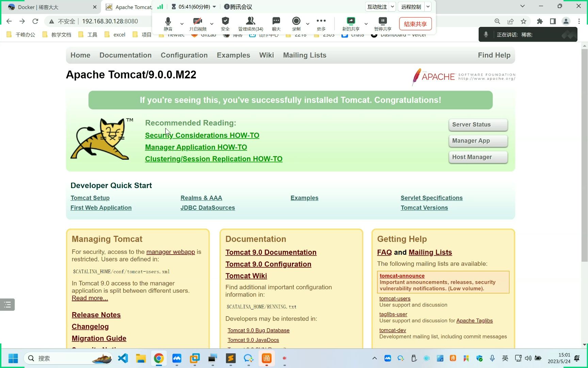Click the interactive annotation button
This screenshot has height=368, width=588.
pyautogui.click(x=377, y=7)
